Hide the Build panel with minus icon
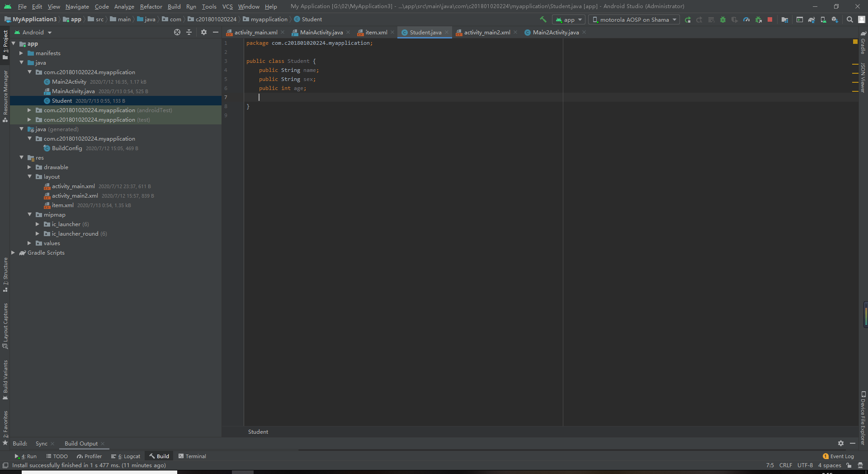 coord(853,443)
